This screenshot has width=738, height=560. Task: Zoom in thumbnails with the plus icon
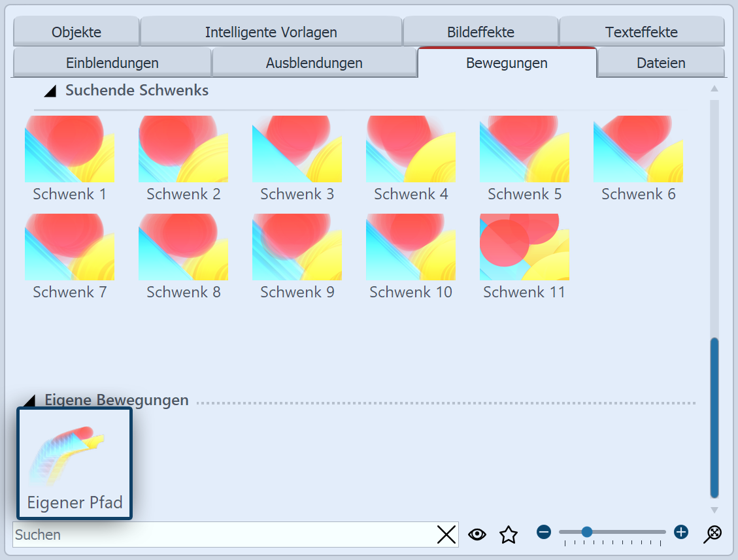click(680, 533)
